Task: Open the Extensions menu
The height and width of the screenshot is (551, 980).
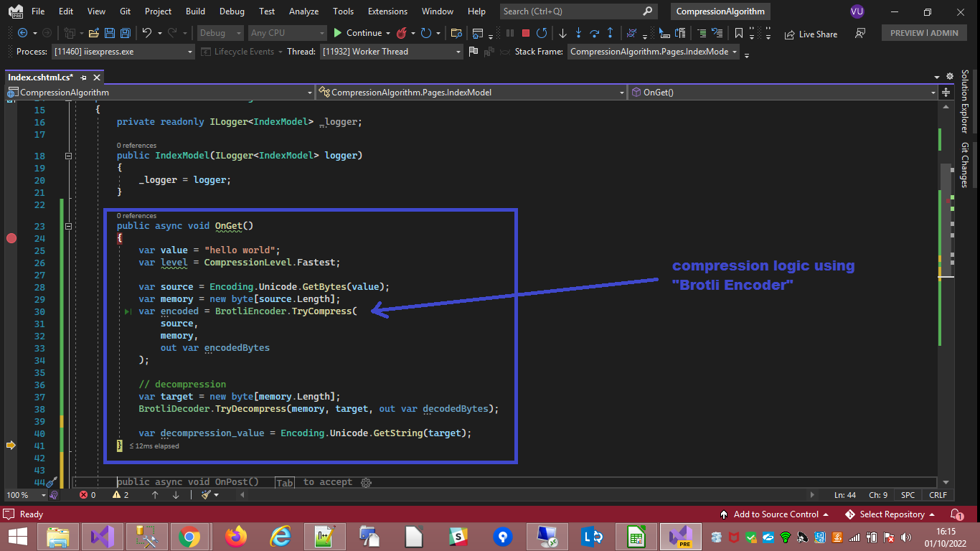Action: click(387, 11)
